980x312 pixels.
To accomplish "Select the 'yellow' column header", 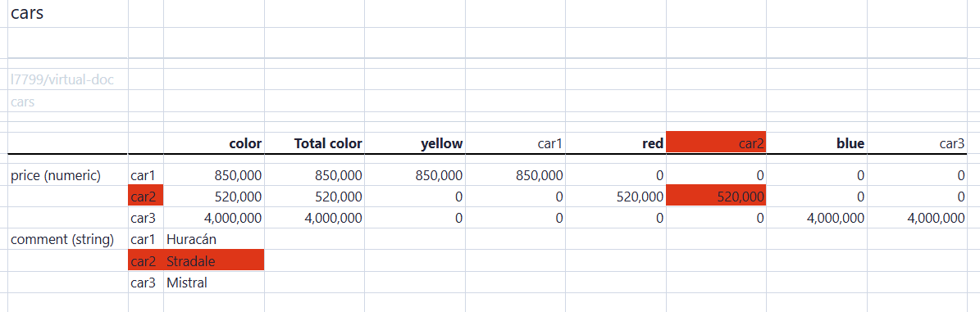I will pyautogui.click(x=415, y=143).
